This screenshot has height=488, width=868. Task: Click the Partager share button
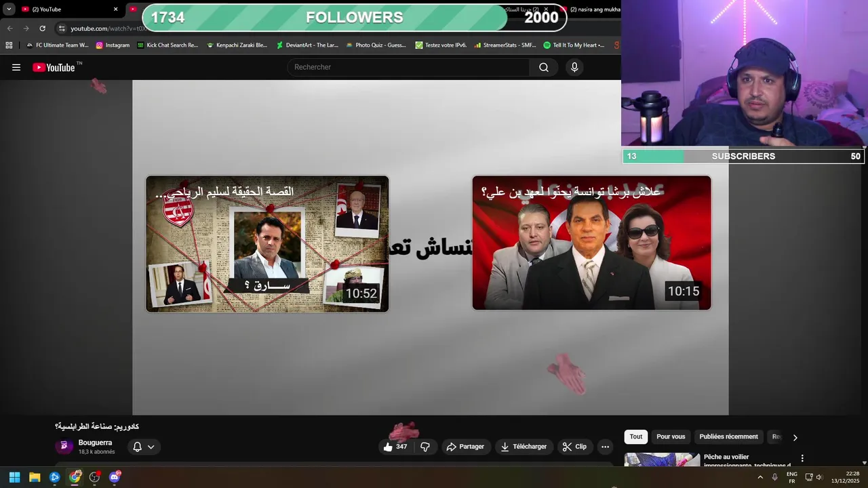(465, 447)
